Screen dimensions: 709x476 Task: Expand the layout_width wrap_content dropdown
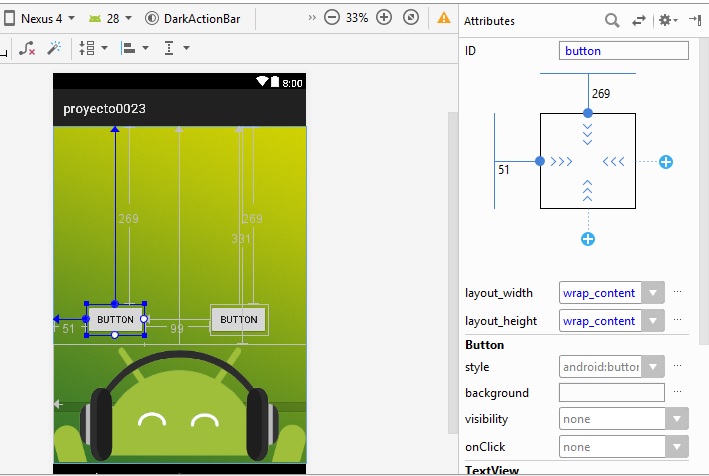click(652, 293)
